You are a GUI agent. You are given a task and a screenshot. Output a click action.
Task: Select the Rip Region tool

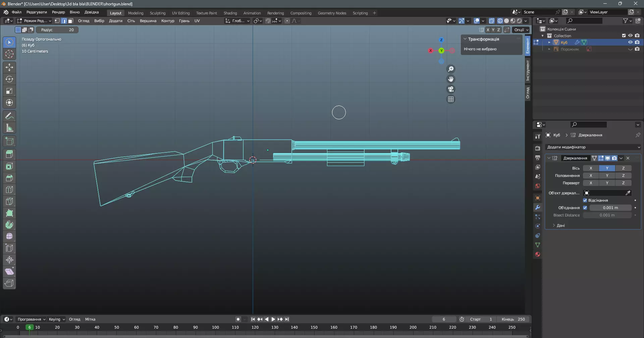[9, 283]
